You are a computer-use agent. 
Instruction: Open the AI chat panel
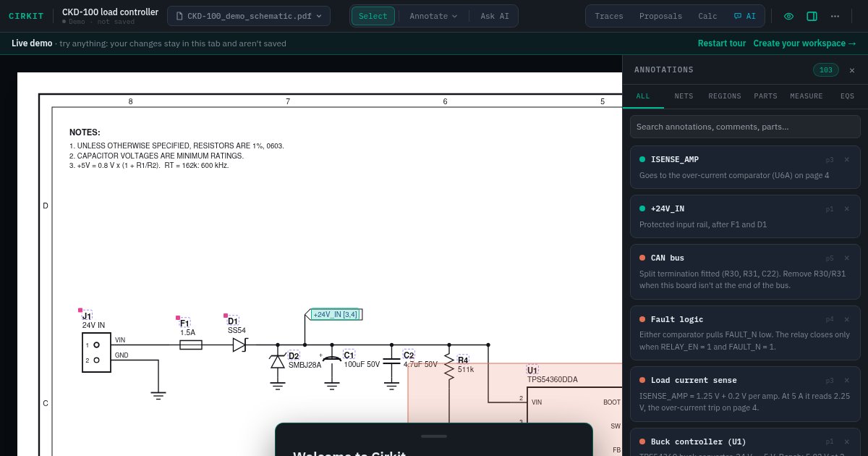(744, 16)
